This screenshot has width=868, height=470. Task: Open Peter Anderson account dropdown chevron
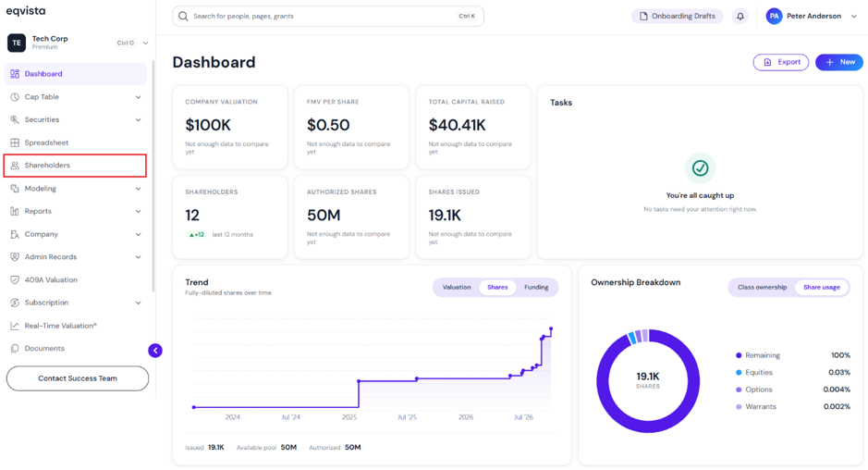pyautogui.click(x=853, y=16)
